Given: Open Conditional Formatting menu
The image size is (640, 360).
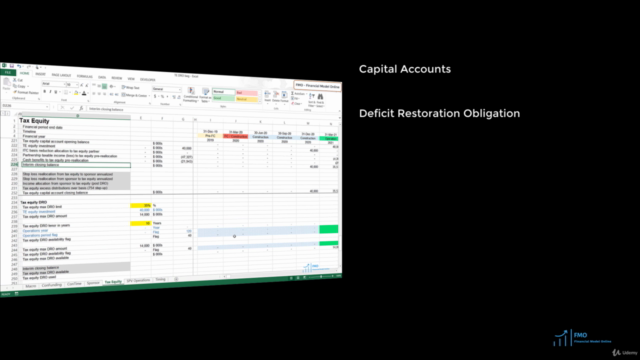Looking at the screenshot, I should coord(191,94).
